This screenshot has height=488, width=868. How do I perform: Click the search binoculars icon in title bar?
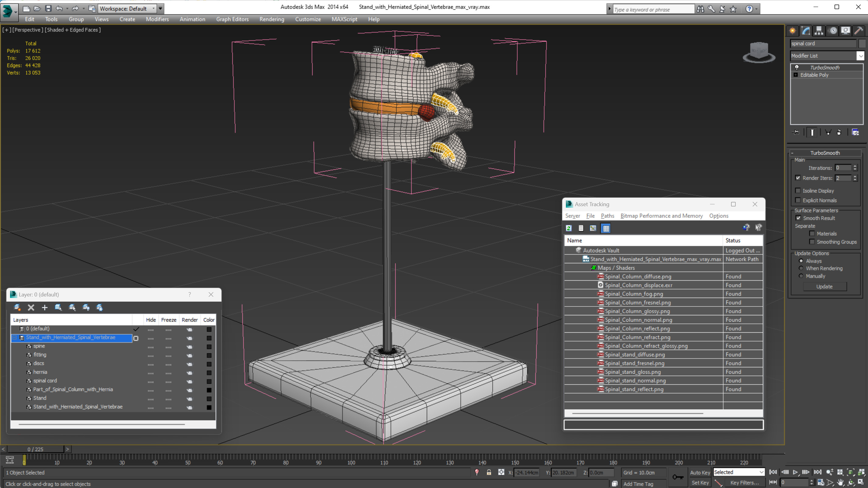point(700,9)
